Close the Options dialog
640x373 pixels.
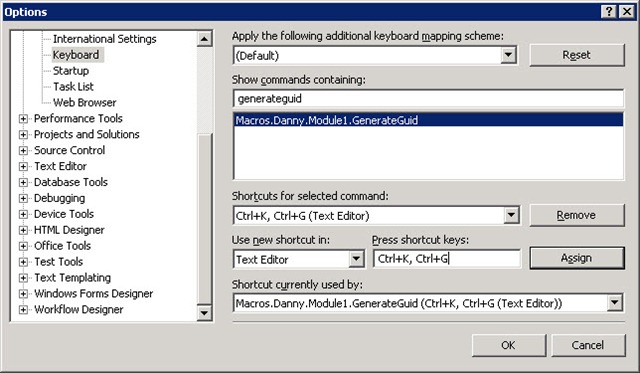pyautogui.click(x=627, y=11)
